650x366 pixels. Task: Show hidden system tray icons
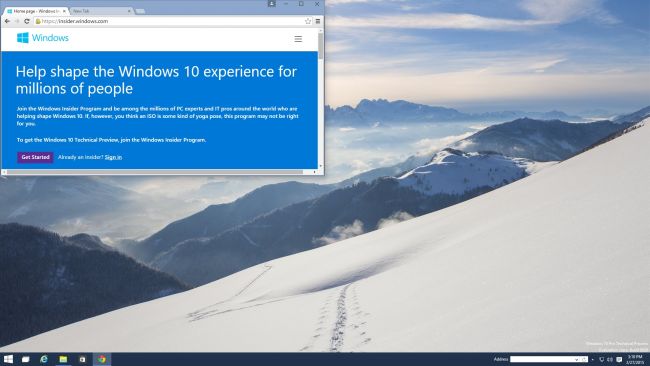592,359
